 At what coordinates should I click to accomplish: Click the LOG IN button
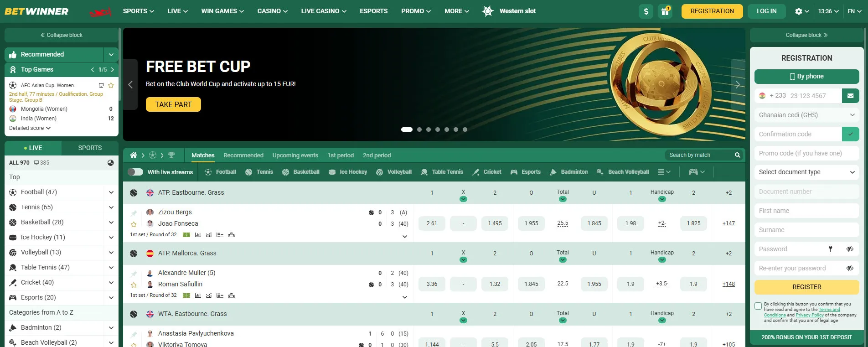[767, 11]
